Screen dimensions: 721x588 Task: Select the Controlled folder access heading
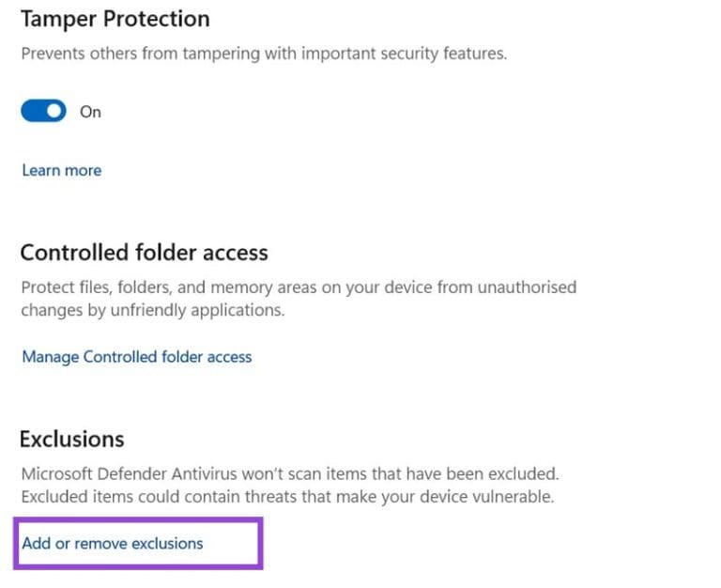coord(144,253)
